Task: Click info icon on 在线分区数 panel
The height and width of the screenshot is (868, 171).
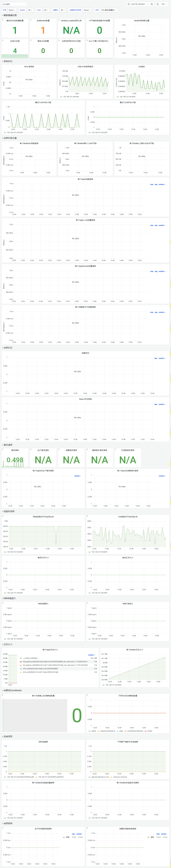Action: tap(3, 40)
